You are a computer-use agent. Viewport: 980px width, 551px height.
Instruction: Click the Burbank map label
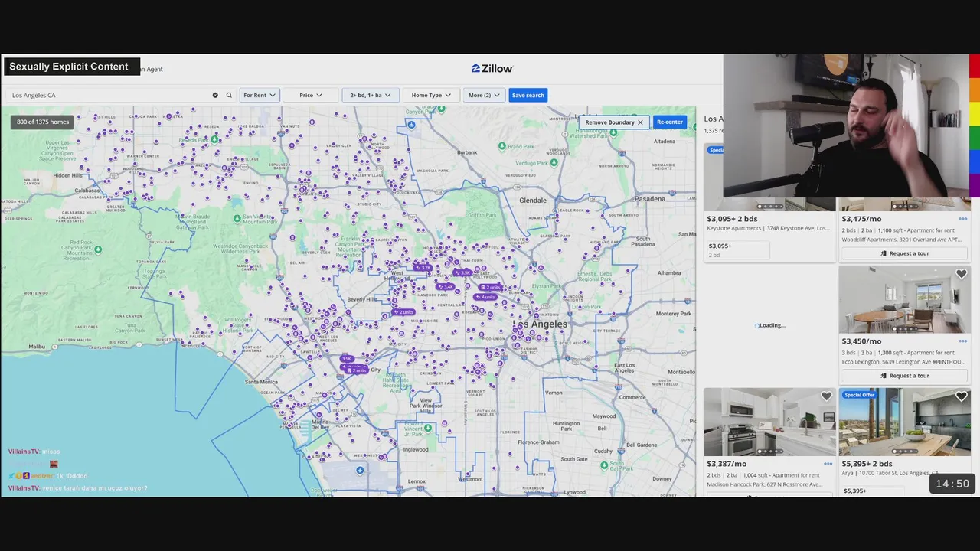pyautogui.click(x=467, y=152)
